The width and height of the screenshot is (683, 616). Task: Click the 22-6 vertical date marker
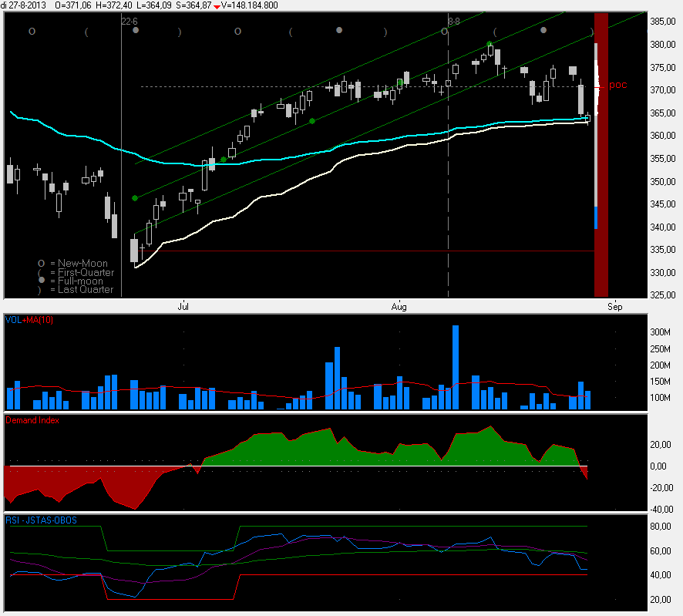click(x=130, y=22)
